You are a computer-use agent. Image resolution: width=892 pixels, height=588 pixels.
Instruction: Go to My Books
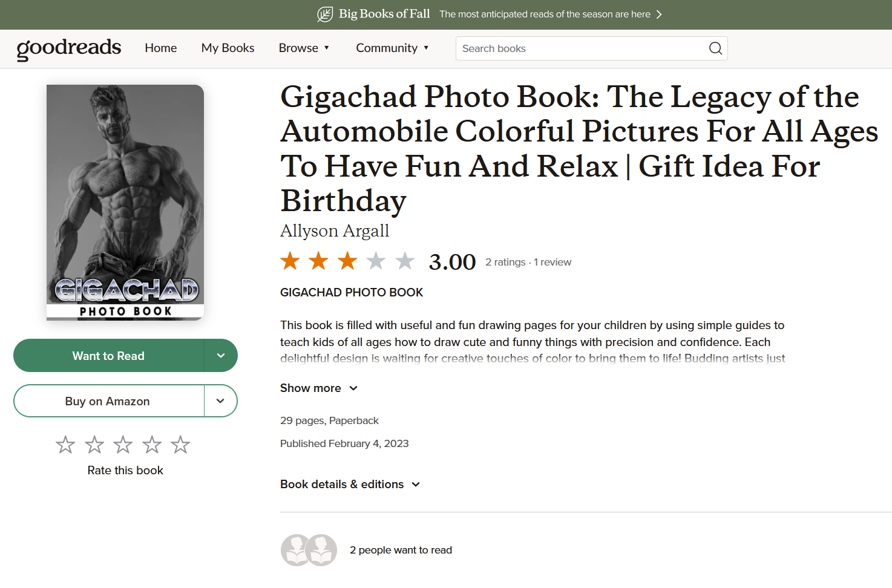click(x=228, y=48)
